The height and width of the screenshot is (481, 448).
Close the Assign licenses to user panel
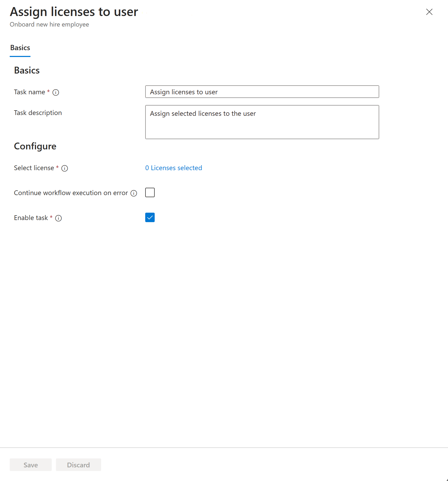tap(429, 12)
